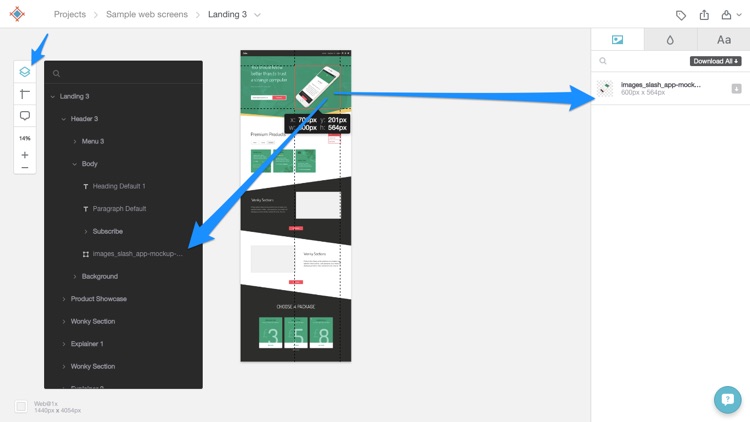Open the Layers panel icon
This screenshot has width=750, height=422.
(25, 72)
